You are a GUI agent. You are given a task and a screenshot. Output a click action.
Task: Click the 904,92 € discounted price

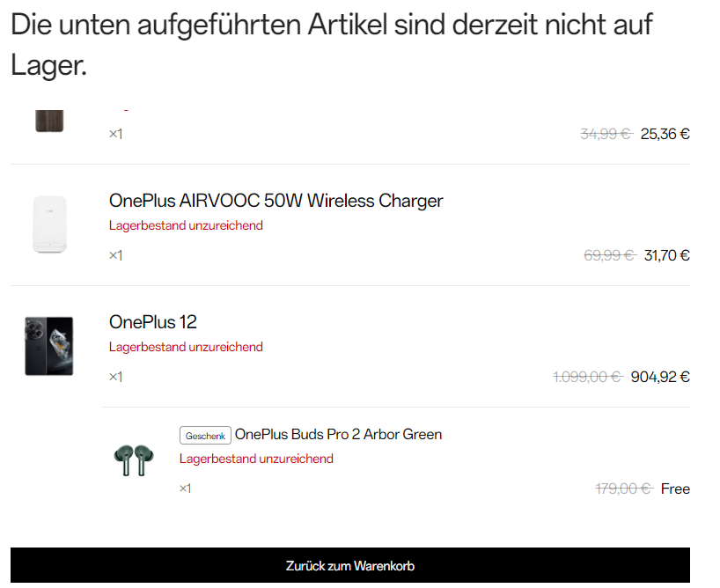point(660,377)
